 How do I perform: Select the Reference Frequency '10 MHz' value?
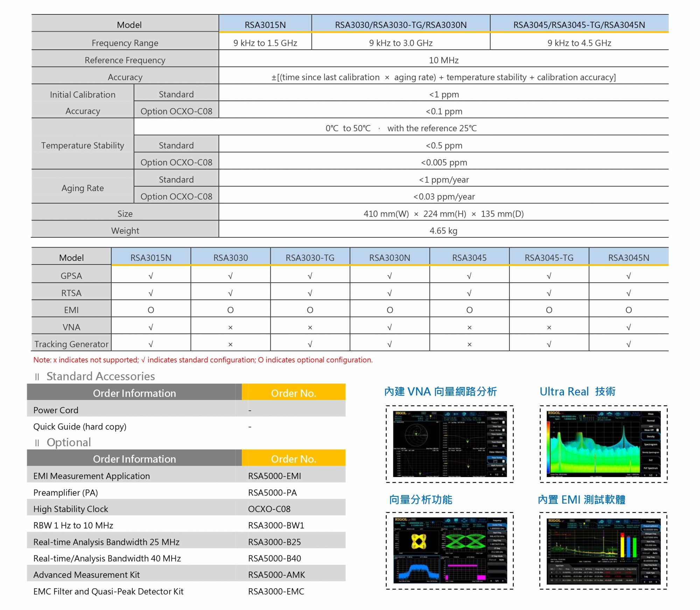pyautogui.click(x=444, y=60)
